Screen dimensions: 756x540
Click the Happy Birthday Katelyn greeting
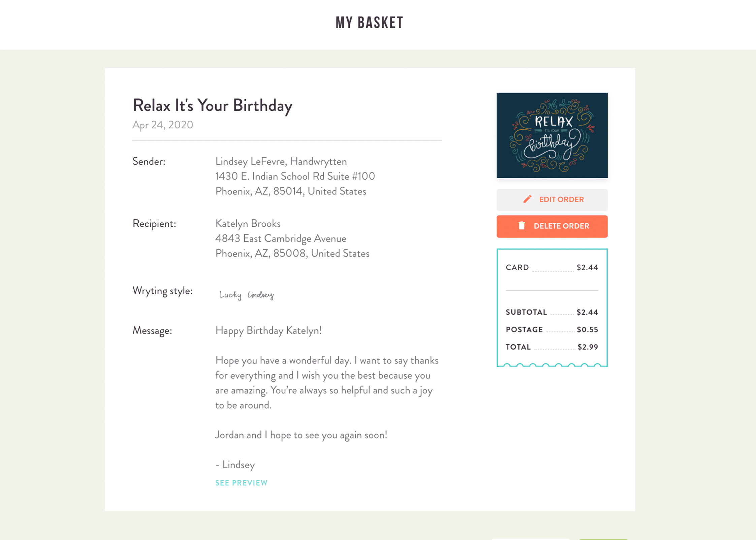point(268,330)
